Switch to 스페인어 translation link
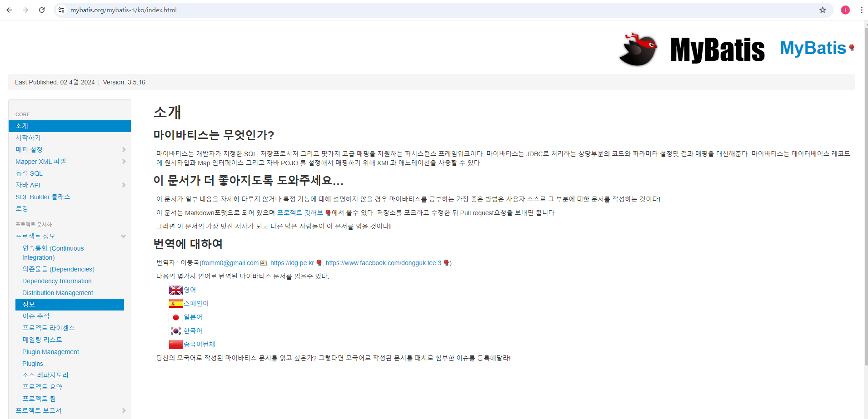The height and width of the screenshot is (419, 868). (196, 304)
